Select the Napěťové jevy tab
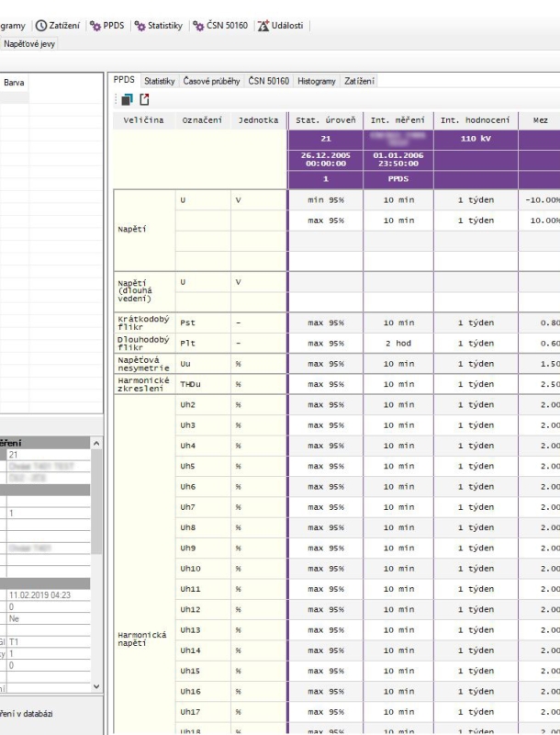 pyautogui.click(x=29, y=44)
